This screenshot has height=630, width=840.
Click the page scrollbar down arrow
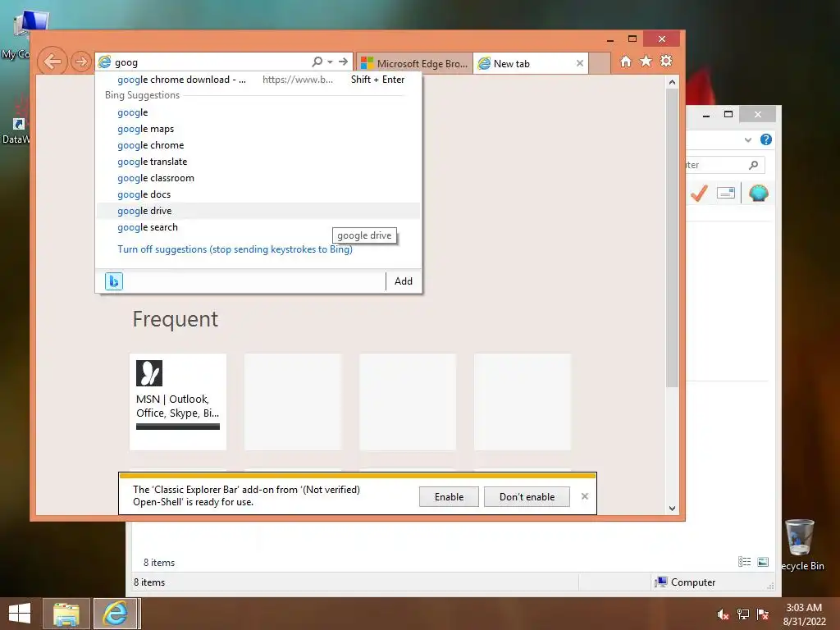pos(672,509)
